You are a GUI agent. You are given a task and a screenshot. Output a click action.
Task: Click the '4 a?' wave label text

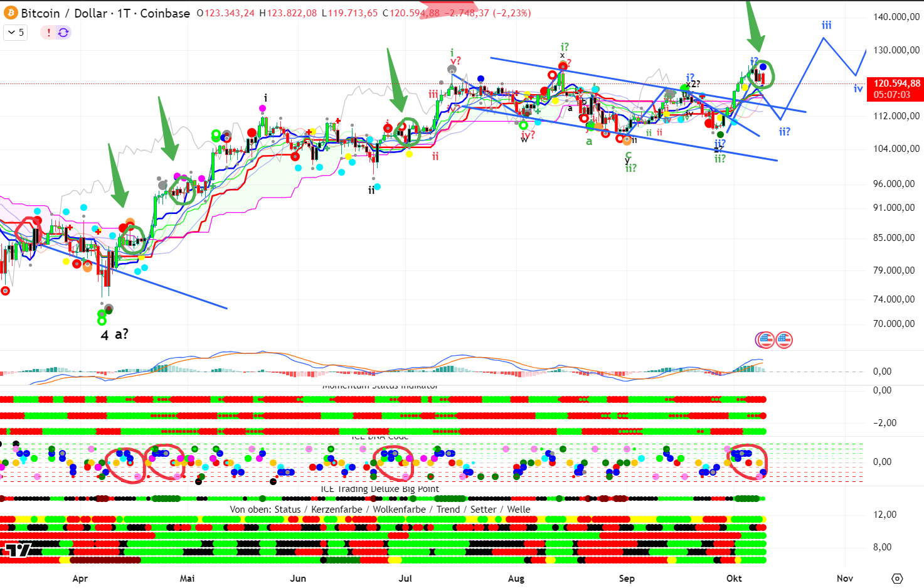[x=114, y=334]
